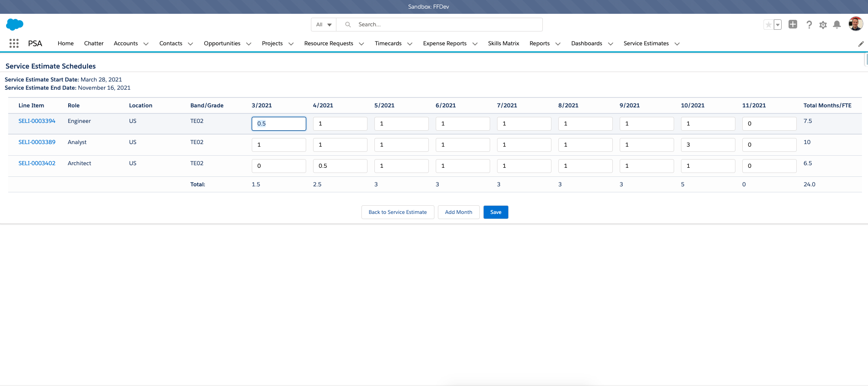Open Timecards tab
The image size is (868, 386).
[388, 44]
